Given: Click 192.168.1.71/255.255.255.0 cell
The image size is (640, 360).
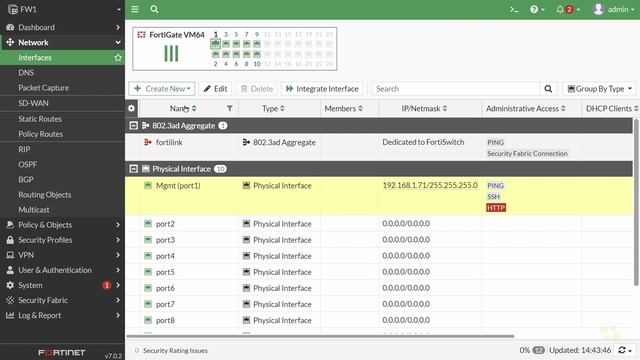Looking at the screenshot, I should [430, 185].
